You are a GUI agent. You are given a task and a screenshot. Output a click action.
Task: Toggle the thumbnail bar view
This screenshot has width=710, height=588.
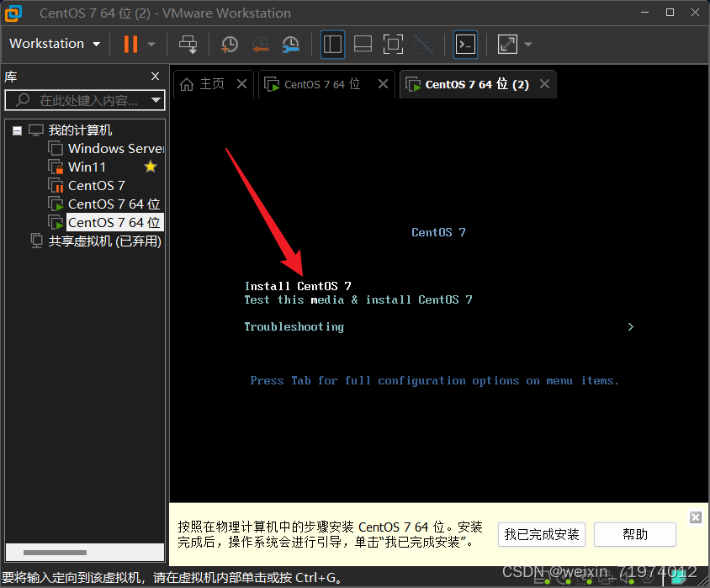(x=363, y=45)
